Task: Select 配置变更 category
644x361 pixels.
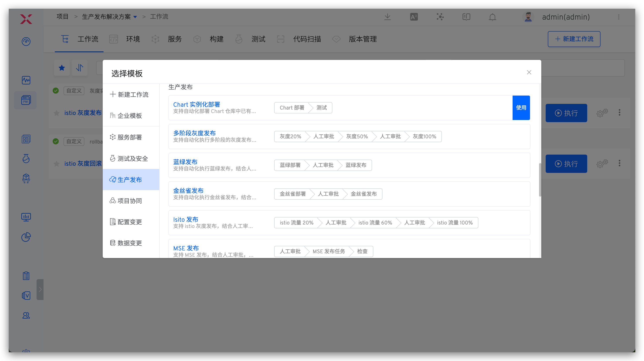Action: pos(131,222)
